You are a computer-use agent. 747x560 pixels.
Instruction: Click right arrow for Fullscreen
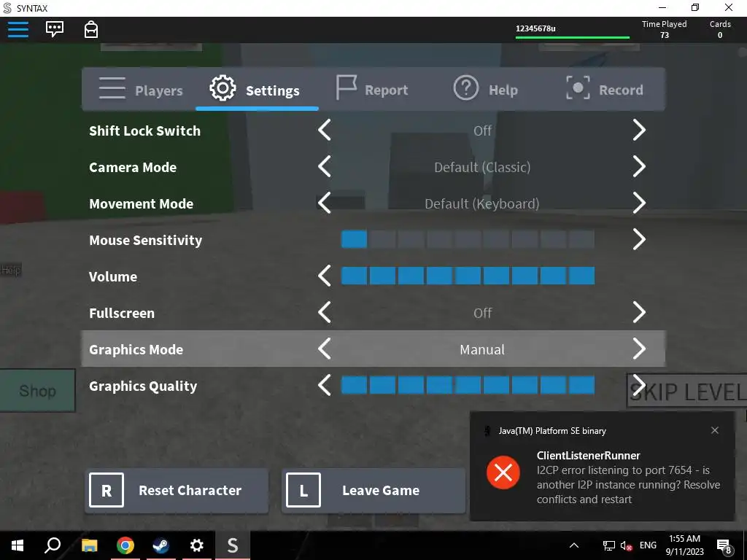point(639,312)
